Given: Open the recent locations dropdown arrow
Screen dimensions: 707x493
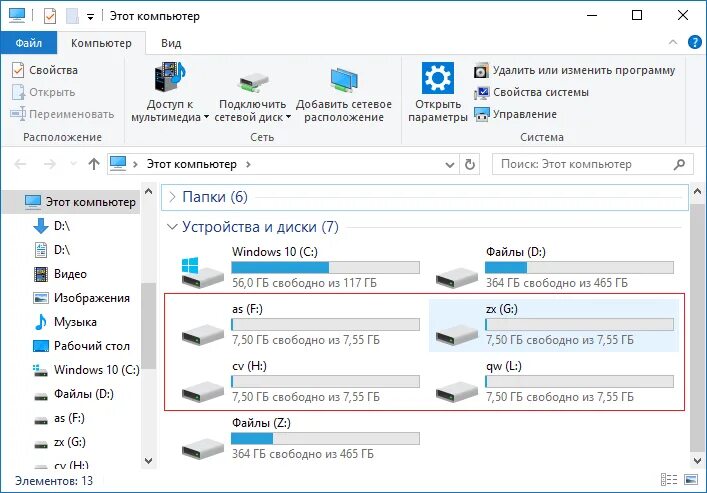Looking at the screenshot, I should [73, 164].
